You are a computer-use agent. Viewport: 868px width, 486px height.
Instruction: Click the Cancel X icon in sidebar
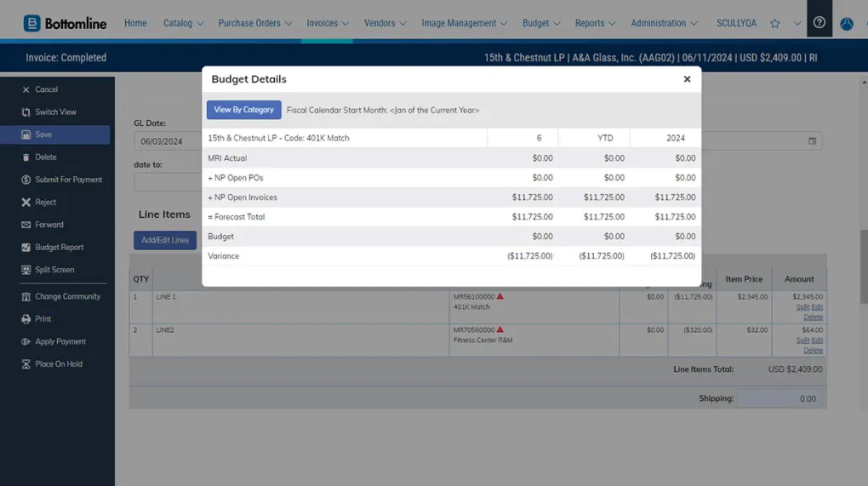tap(26, 89)
